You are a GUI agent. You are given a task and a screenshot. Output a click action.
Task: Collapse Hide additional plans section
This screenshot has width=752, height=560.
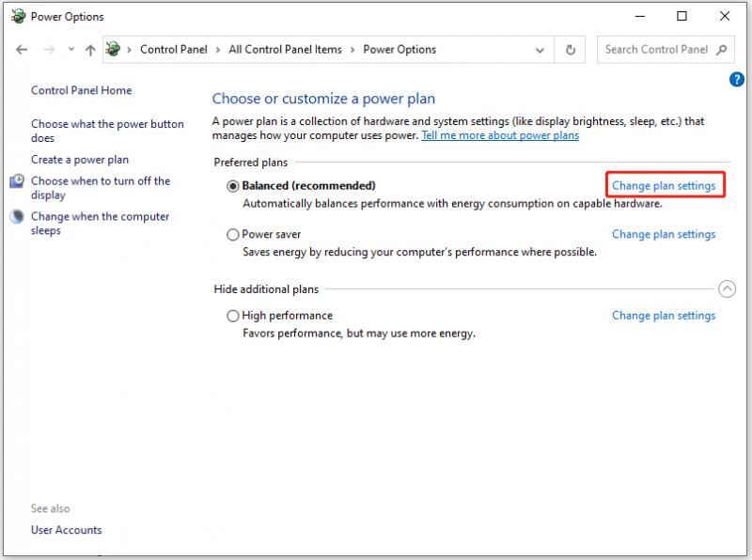coord(727,288)
